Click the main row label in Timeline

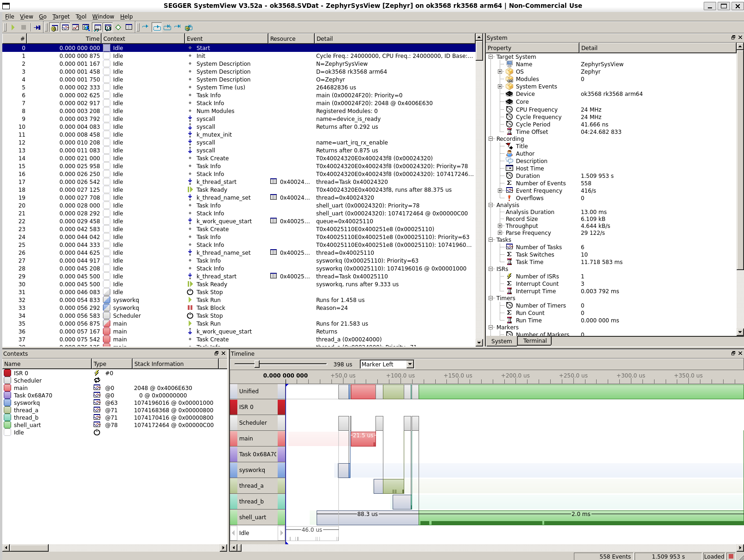tap(258, 438)
